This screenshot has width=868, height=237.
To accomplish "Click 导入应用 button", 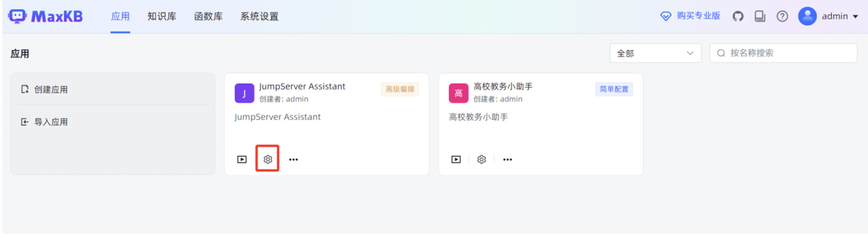I will coord(44,122).
